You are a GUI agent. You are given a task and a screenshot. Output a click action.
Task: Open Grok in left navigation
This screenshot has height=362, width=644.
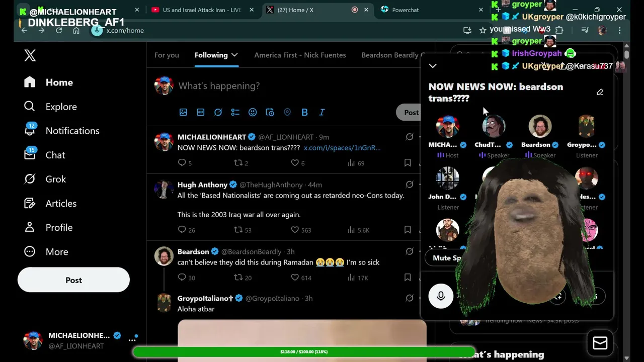click(x=45, y=179)
